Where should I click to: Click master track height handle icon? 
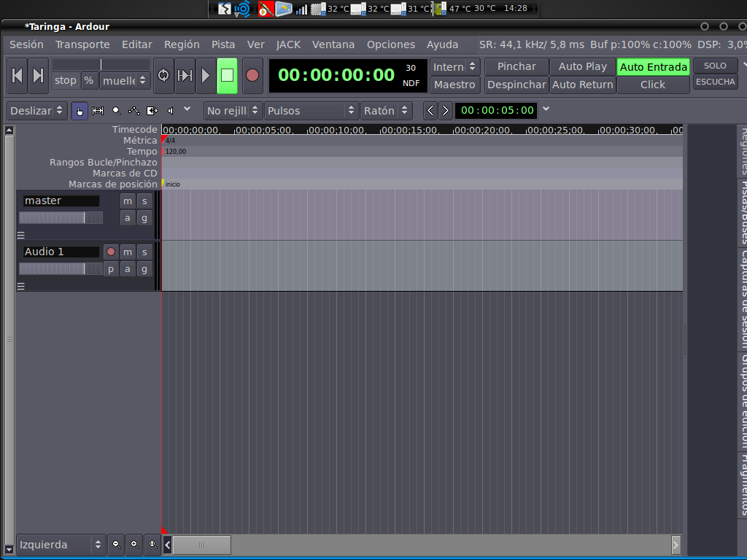[21, 236]
